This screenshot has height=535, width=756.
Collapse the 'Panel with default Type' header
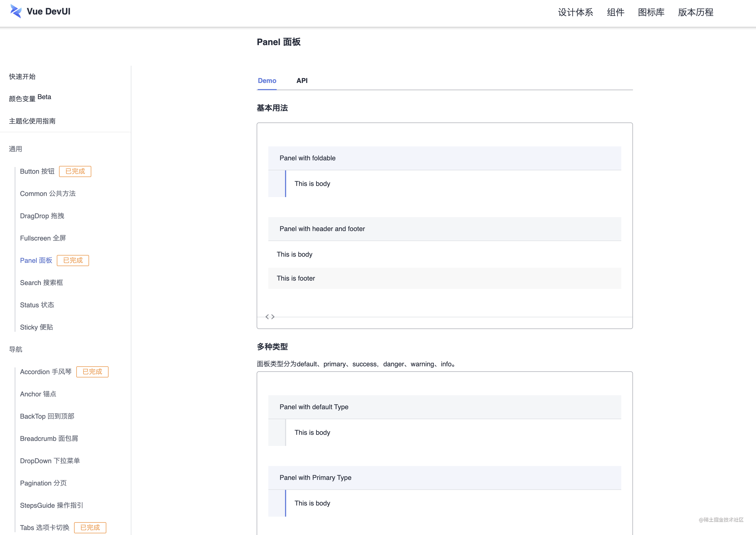click(444, 407)
